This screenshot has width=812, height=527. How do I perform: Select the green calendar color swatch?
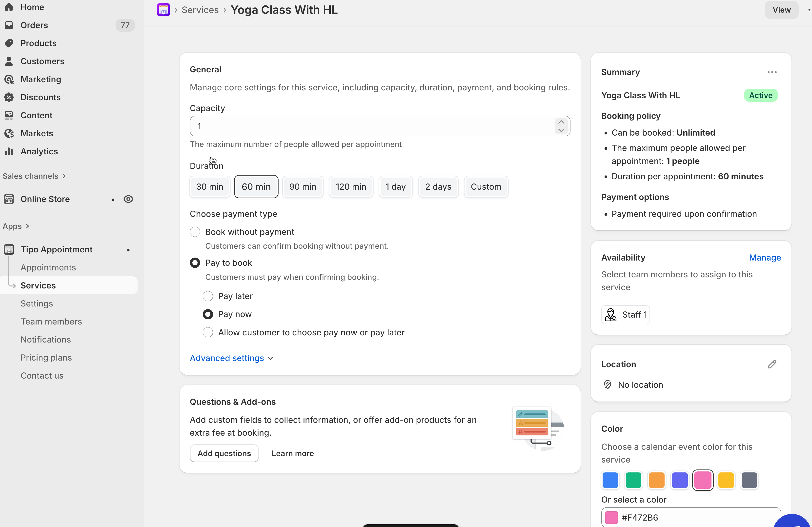point(633,480)
